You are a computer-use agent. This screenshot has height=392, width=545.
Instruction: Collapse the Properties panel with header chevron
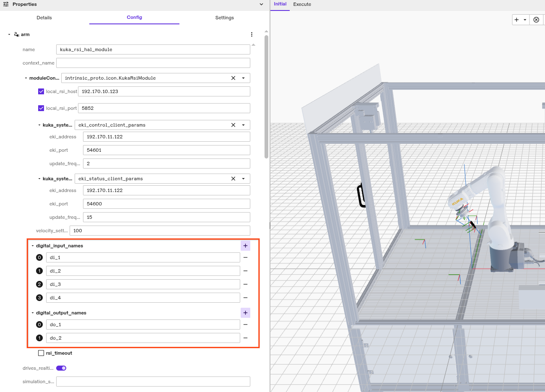tap(261, 4)
